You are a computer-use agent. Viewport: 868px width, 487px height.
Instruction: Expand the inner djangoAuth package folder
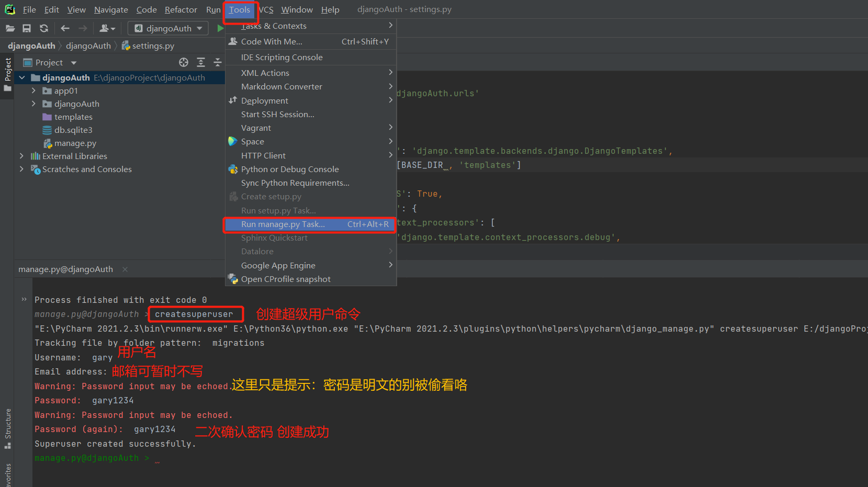pos(33,104)
